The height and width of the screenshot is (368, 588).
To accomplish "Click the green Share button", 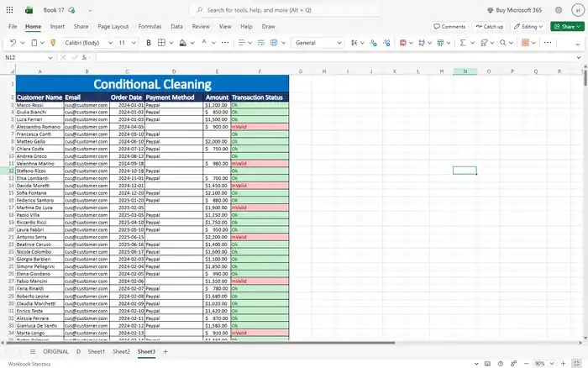I will pyautogui.click(x=567, y=27).
